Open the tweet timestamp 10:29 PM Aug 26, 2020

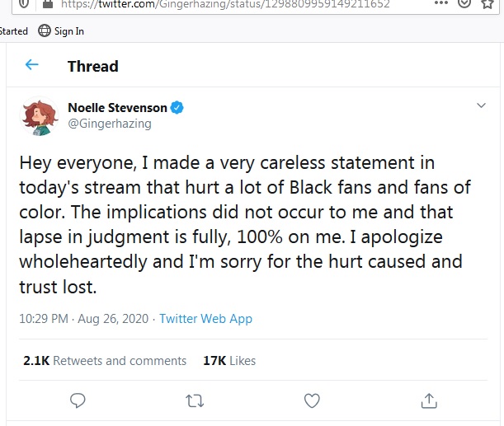click(79, 318)
